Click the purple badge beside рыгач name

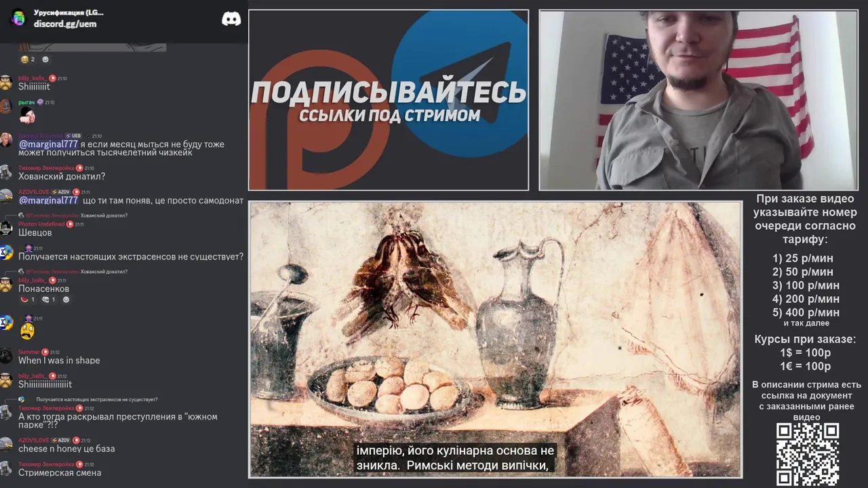click(x=40, y=102)
